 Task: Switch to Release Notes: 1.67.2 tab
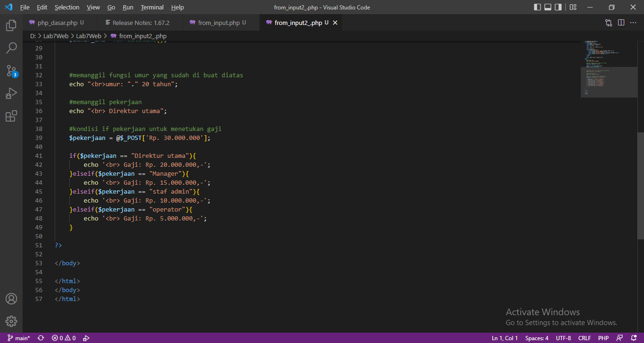coord(140,23)
